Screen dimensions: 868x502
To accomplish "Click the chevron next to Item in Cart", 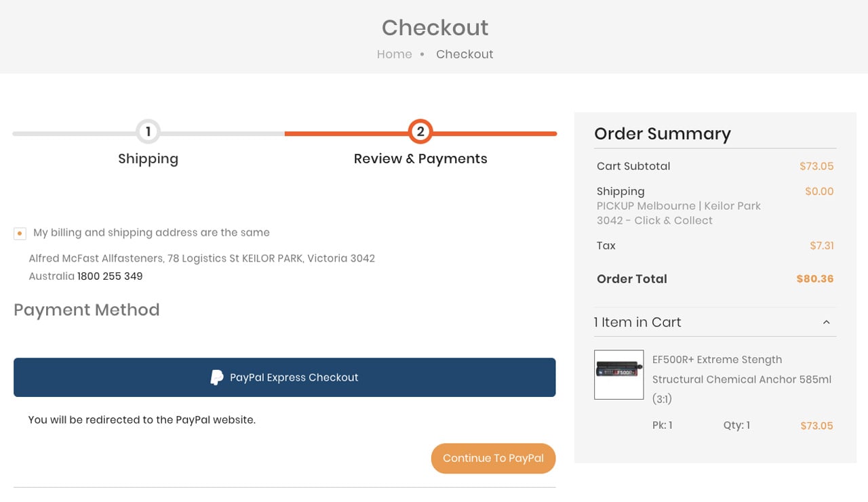I will tap(826, 322).
